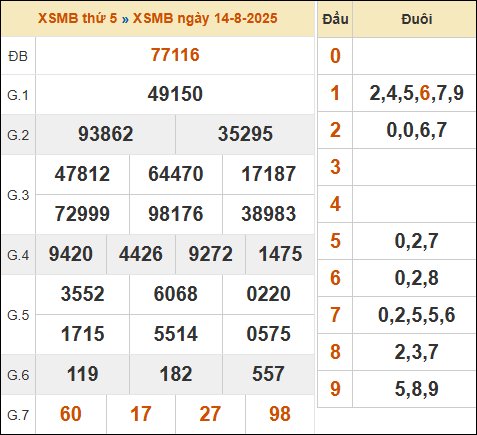
Task: Select G.7 number 60
Action: tap(71, 414)
